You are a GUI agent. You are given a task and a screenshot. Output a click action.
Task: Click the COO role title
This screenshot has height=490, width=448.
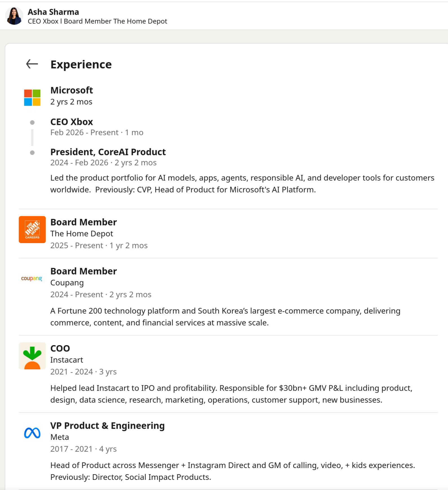coord(60,348)
